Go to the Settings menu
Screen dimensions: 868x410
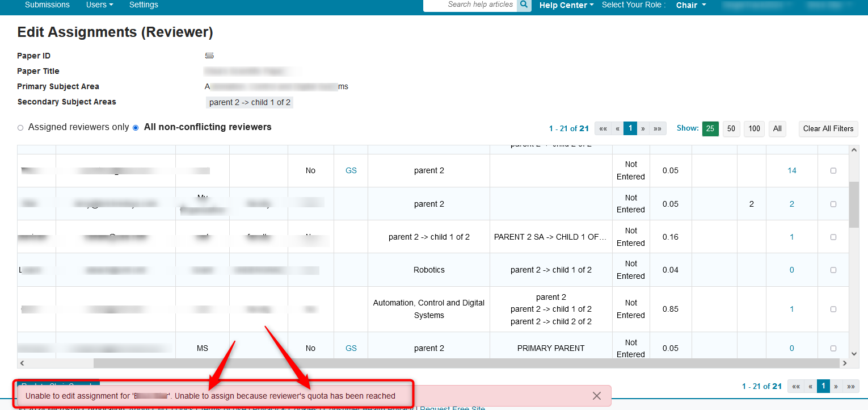coord(144,5)
